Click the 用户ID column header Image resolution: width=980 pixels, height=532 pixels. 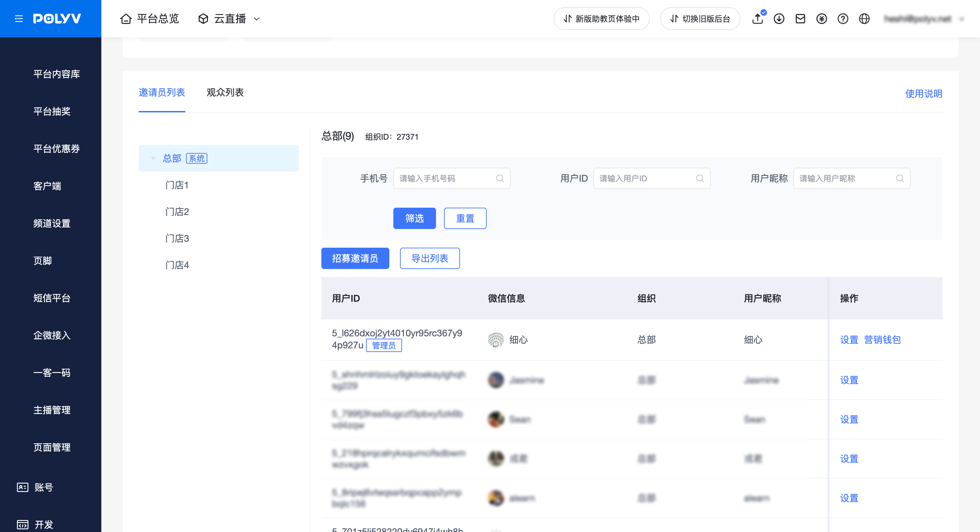click(x=346, y=298)
